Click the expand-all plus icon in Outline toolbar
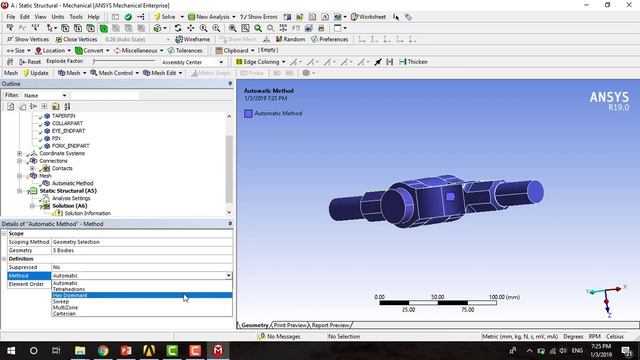 point(44,106)
